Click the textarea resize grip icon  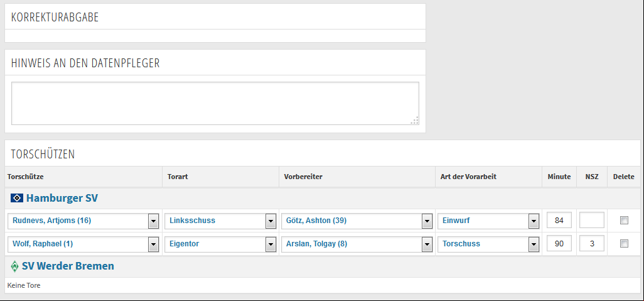pos(415,121)
